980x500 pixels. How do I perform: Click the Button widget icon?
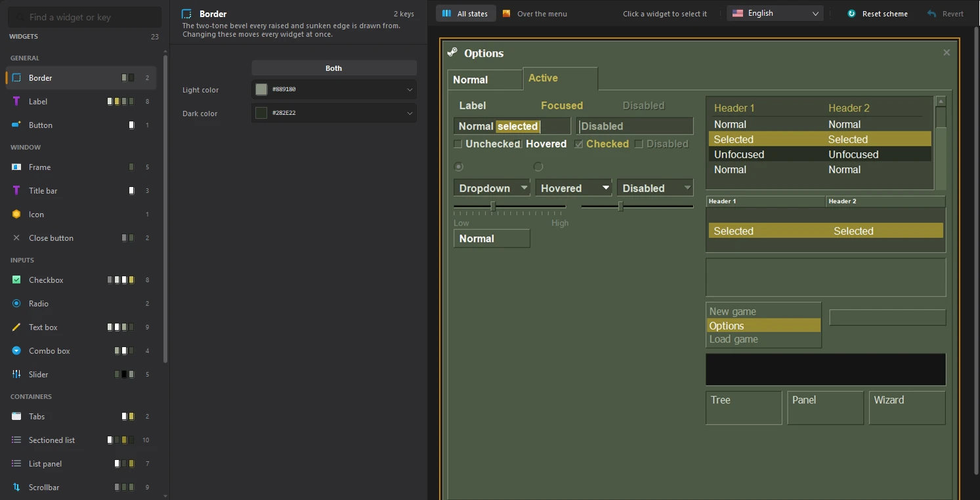click(x=16, y=125)
